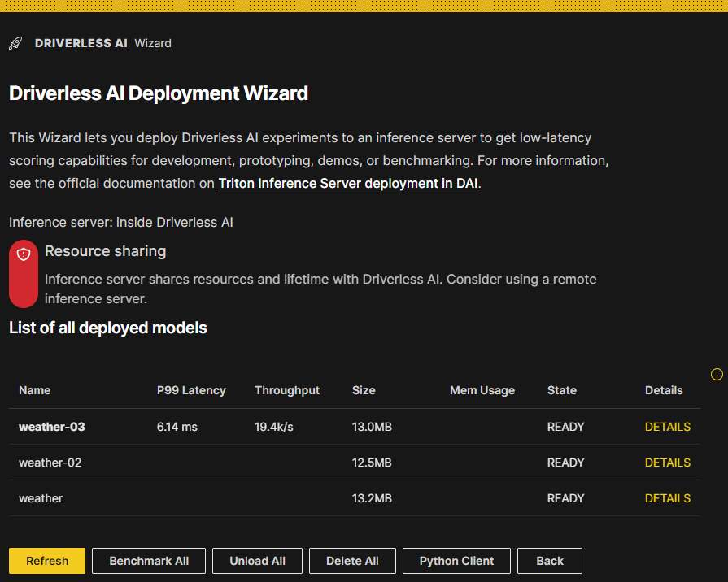Click the Back button

549,560
